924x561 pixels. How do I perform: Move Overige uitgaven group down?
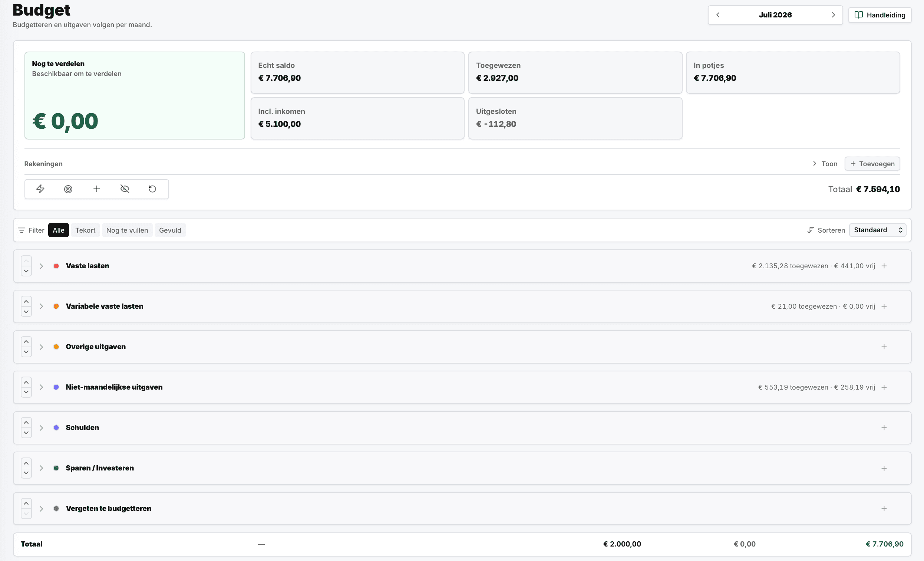point(26,352)
